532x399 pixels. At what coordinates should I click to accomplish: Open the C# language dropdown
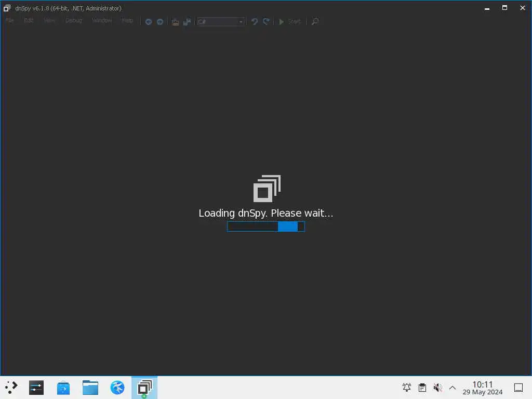(221, 22)
